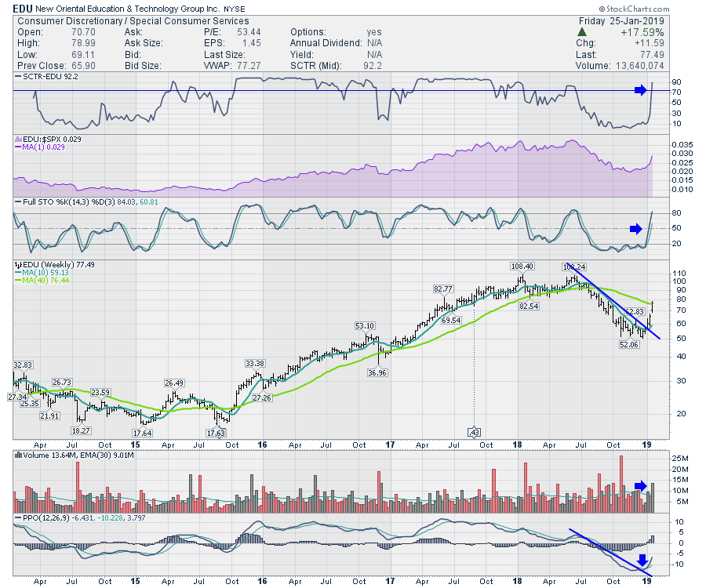Click the 108.40 price high label
706x588 pixels.
(522, 267)
